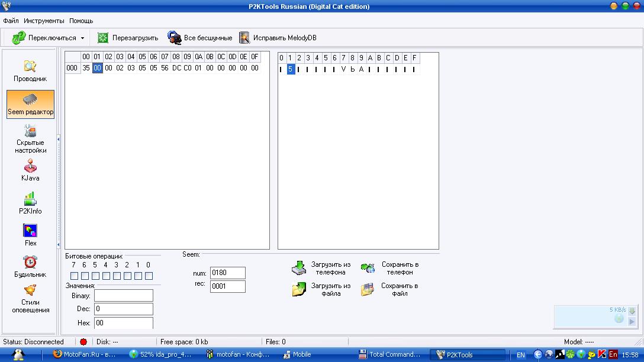Screen dimensions: 644x362
Task: Switch to MotoFan.Ru taskbar window
Action: (x=85, y=355)
